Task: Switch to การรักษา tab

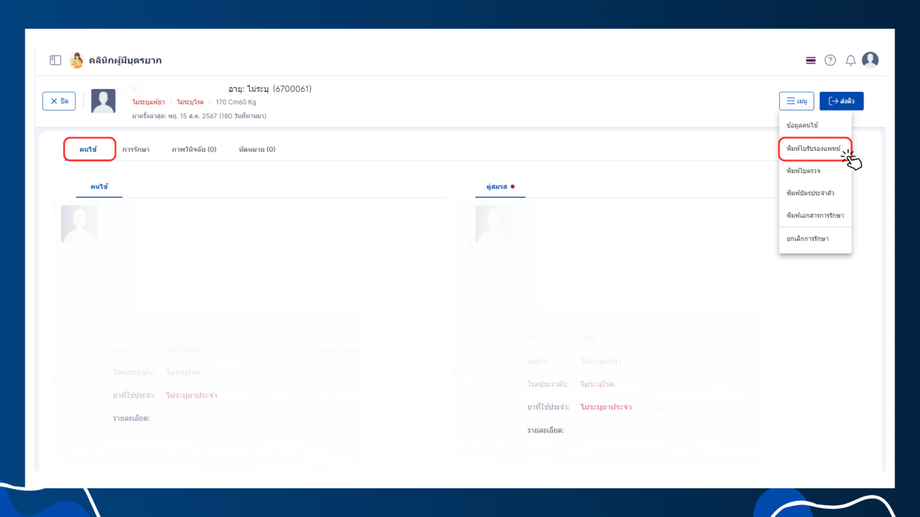Action: pyautogui.click(x=136, y=150)
